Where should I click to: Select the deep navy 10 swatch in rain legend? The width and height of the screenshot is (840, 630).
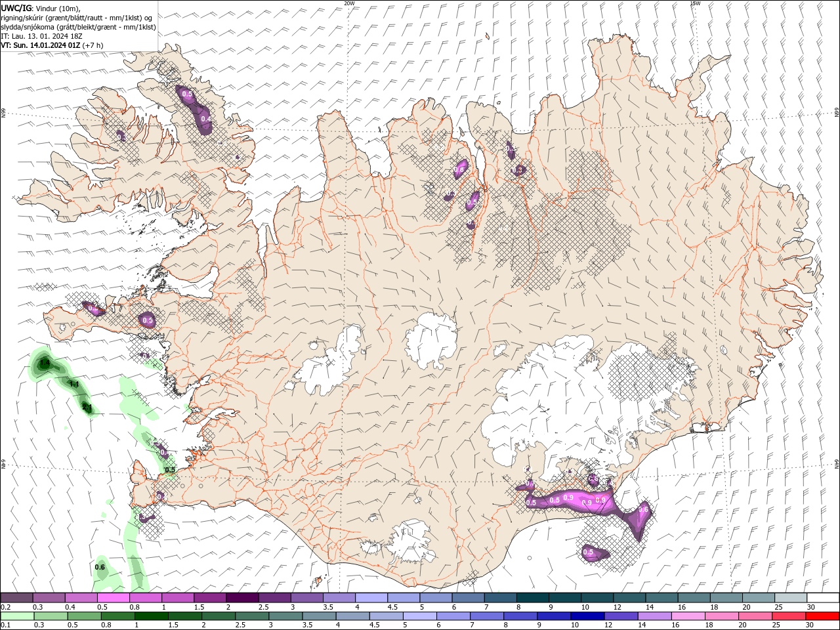click(x=587, y=616)
